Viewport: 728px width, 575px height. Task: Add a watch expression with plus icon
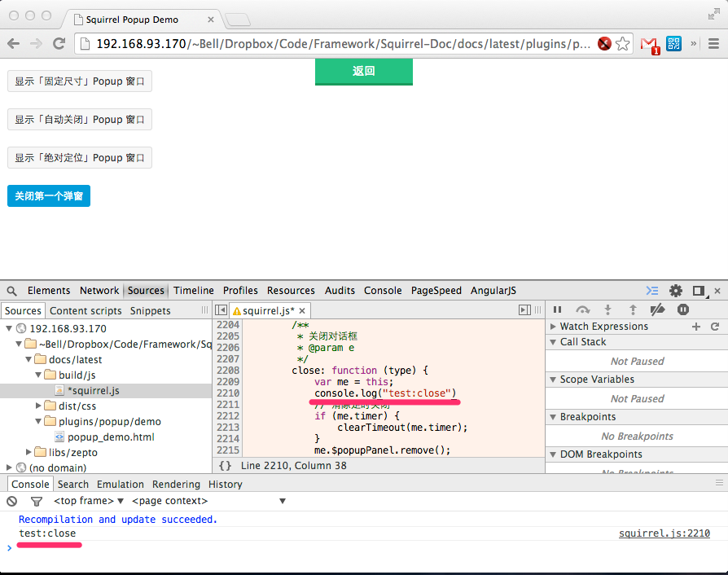(696, 327)
